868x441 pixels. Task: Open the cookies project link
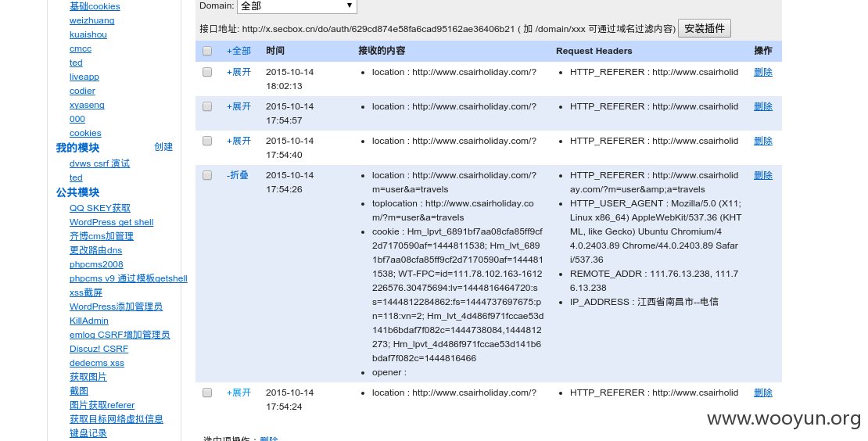tap(85, 133)
